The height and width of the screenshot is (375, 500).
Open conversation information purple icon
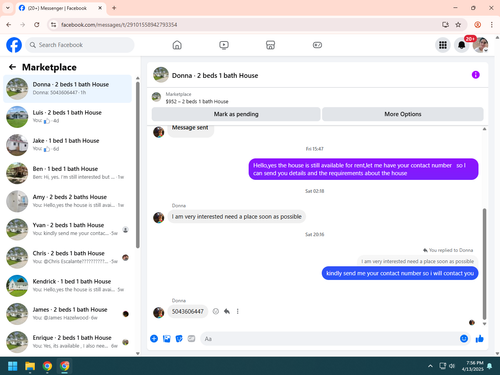point(476,75)
